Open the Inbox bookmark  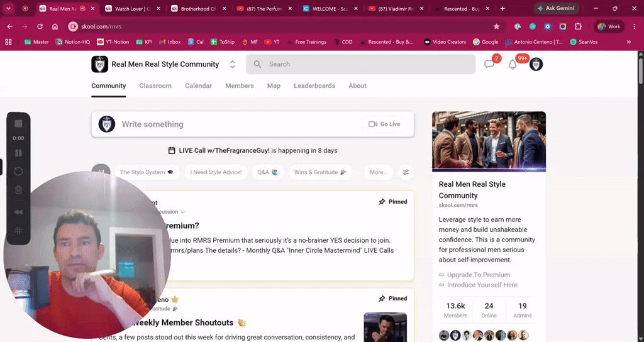click(x=170, y=42)
